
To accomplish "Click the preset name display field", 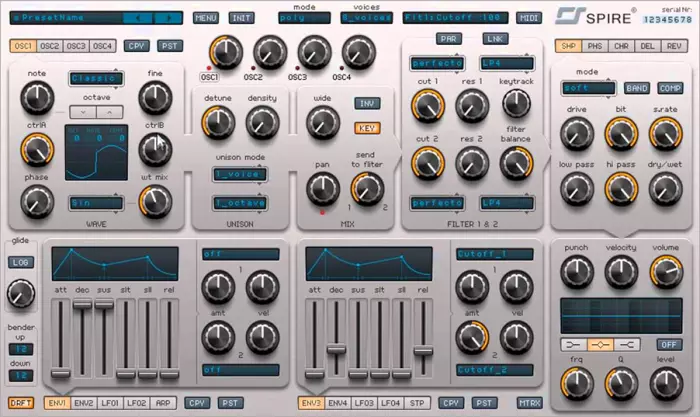I will click(68, 18).
